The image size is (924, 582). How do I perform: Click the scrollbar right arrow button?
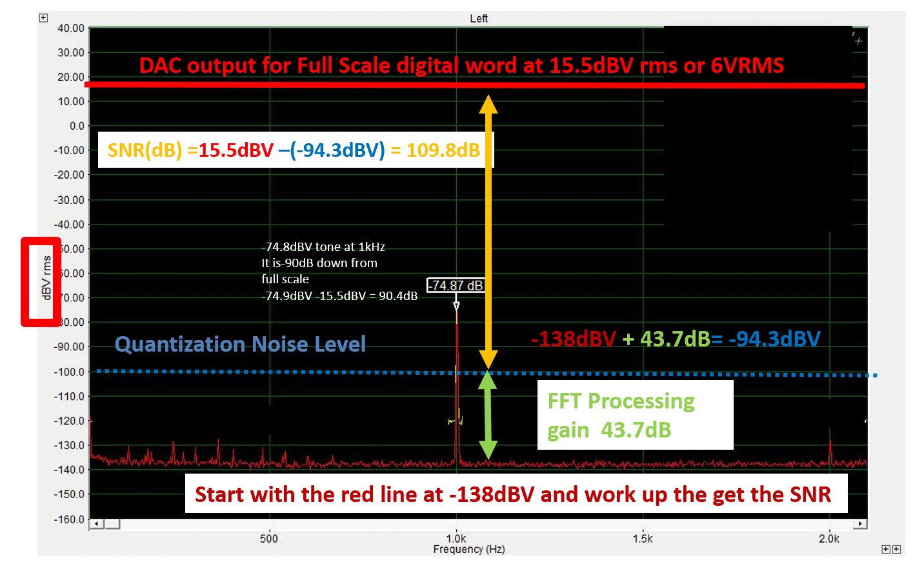[x=861, y=524]
